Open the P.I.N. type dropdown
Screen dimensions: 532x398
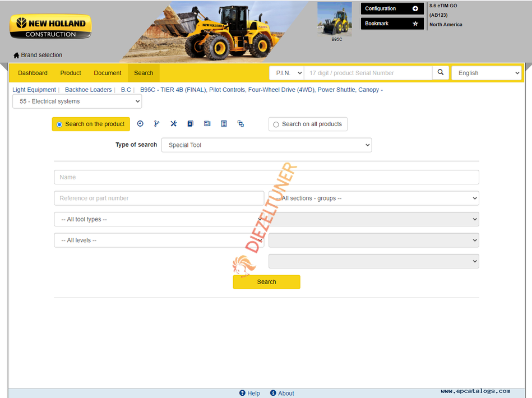point(286,73)
